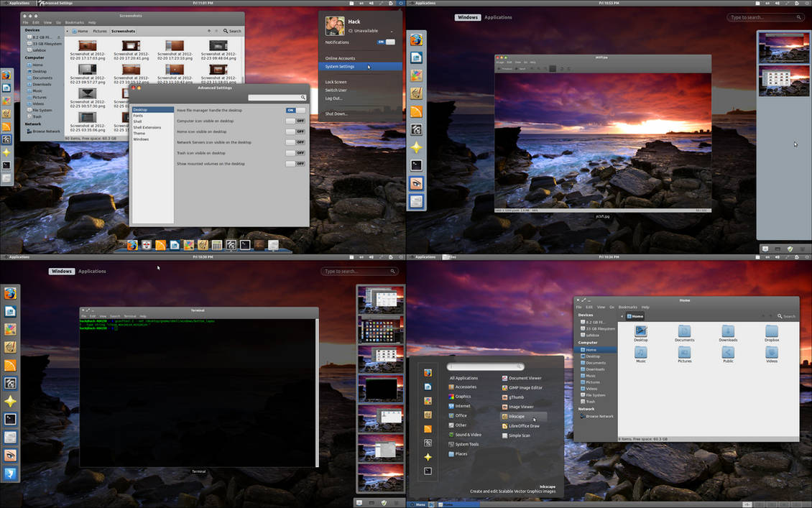The width and height of the screenshot is (812, 508).
Task: Click Menu button on Cinnamon bottom panel
Action: (x=418, y=505)
